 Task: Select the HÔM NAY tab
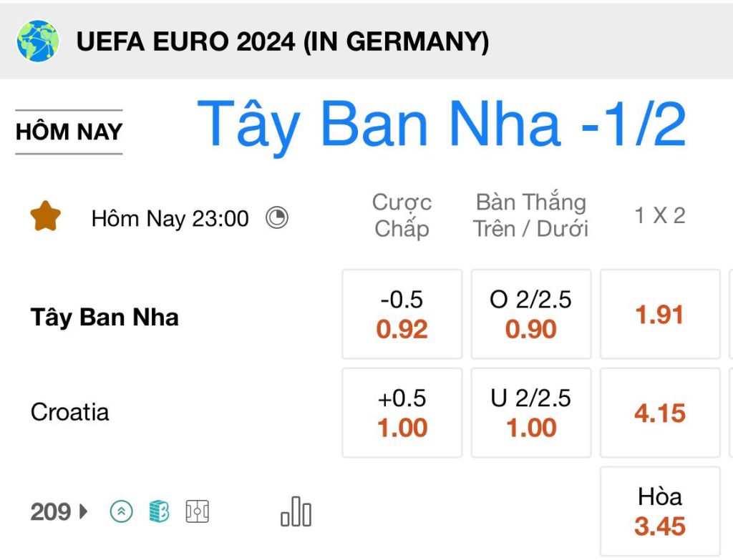point(69,132)
